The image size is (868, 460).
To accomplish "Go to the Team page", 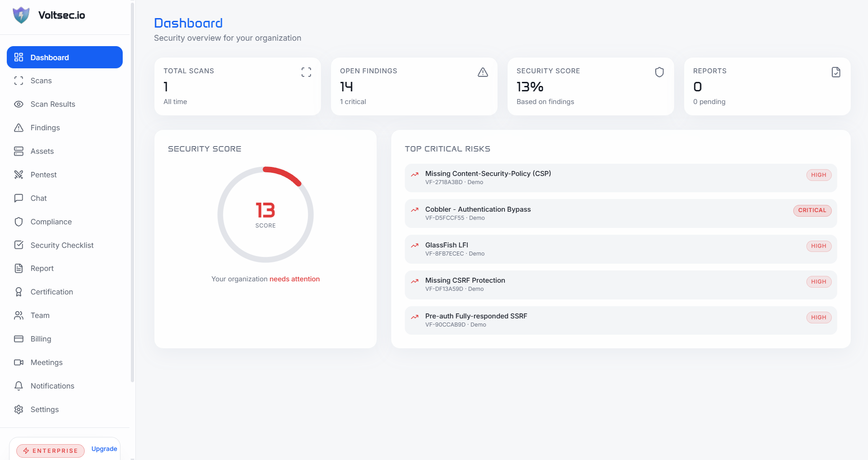I will tap(65, 315).
